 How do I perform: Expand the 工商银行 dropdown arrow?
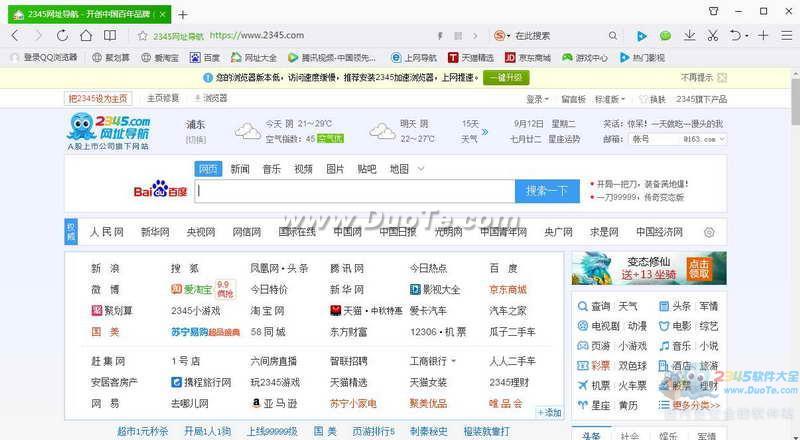tap(453, 361)
